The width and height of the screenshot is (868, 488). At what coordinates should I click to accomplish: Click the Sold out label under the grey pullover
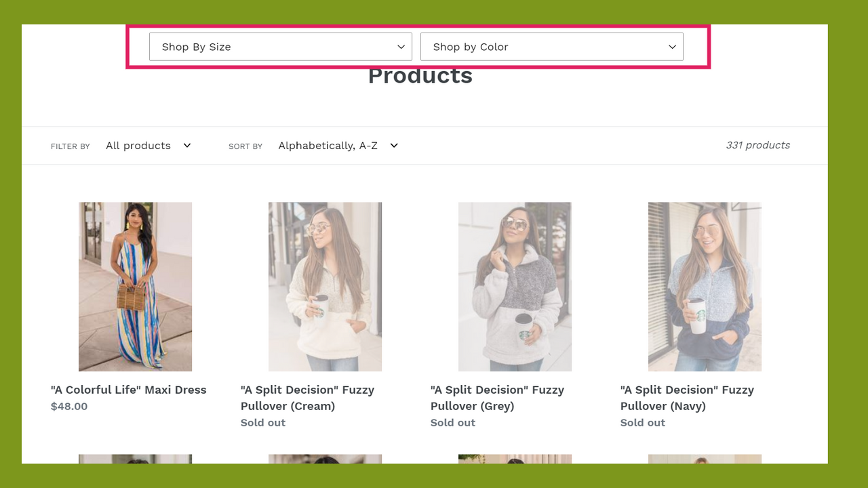452,422
